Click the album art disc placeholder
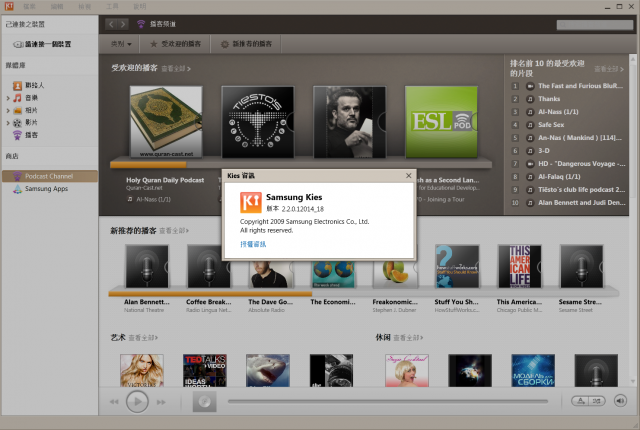The height and width of the screenshot is (430, 640). click(204, 401)
